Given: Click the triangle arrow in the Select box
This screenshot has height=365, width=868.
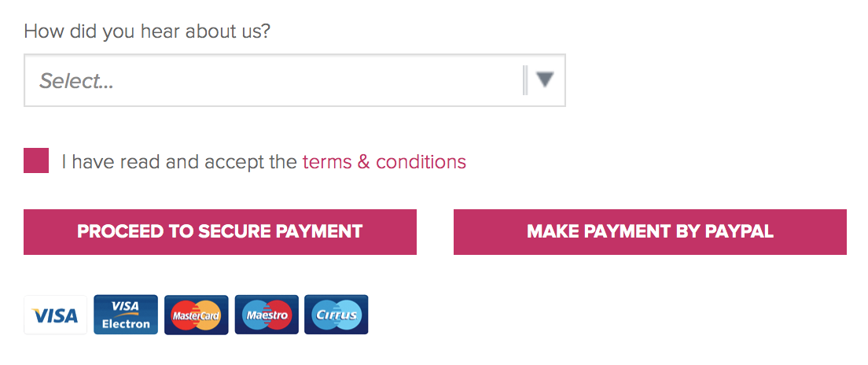Looking at the screenshot, I should click(x=546, y=80).
